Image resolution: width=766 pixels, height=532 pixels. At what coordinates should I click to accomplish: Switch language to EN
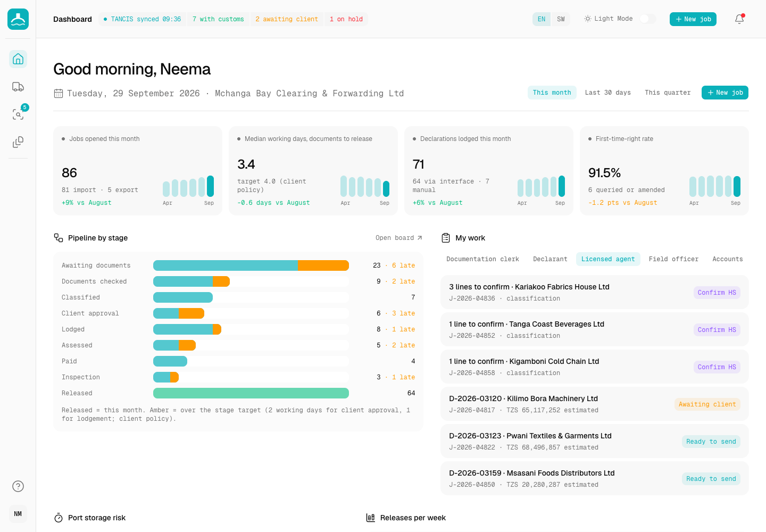(542, 19)
